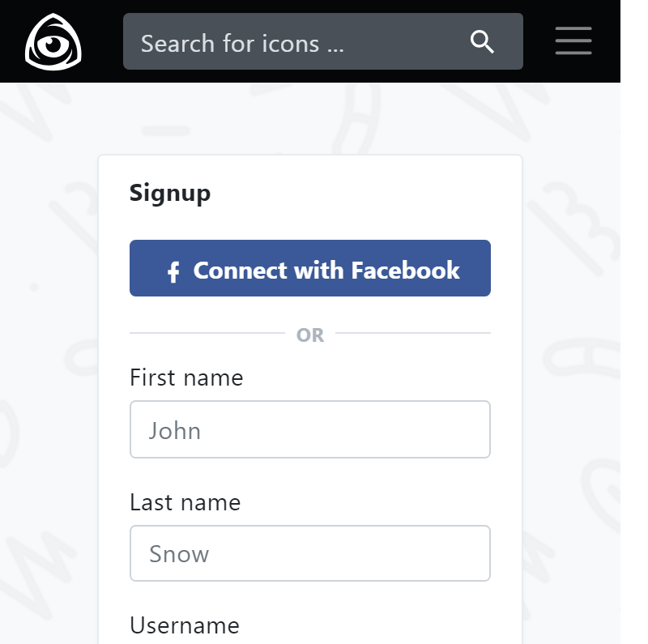Click the 'Username' field label
Viewport: 648px width, 644px height.
185,625
